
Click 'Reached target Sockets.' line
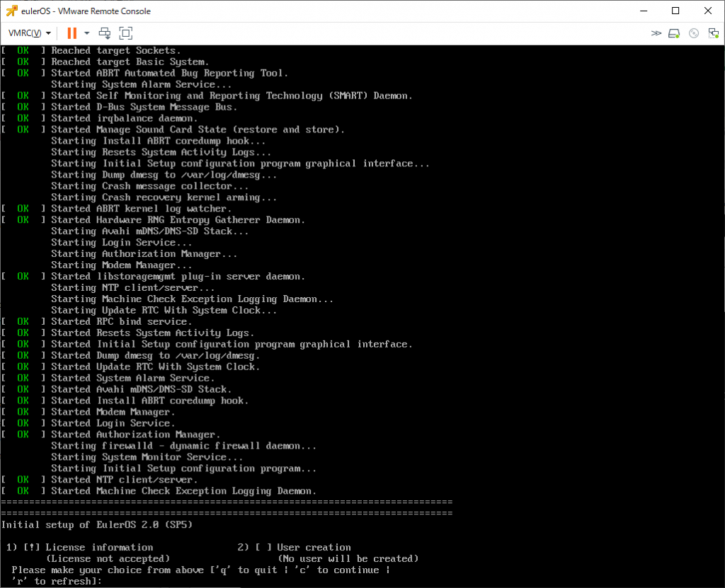[115, 50]
